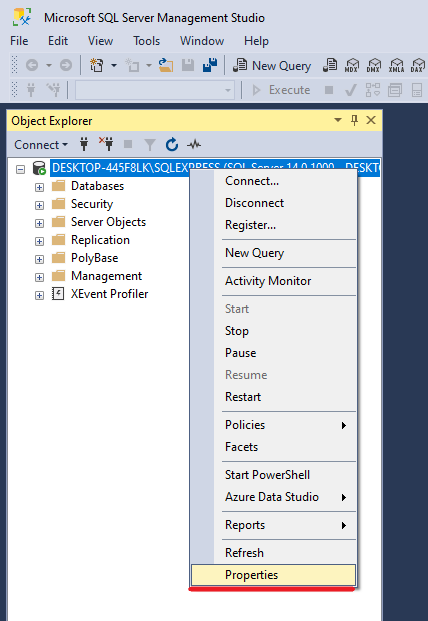Click the Navigate Backward arrow icon
Screen dimensions: 428x621
point(32,65)
